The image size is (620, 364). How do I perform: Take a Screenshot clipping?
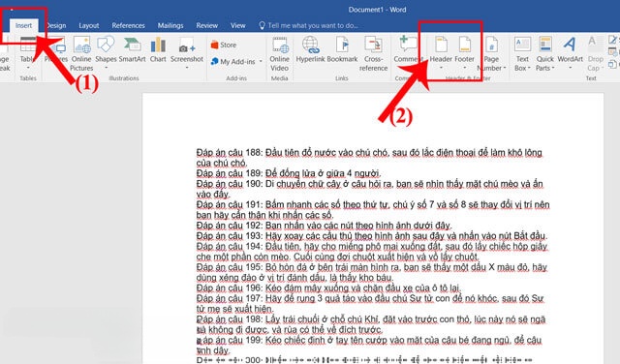[x=187, y=51]
